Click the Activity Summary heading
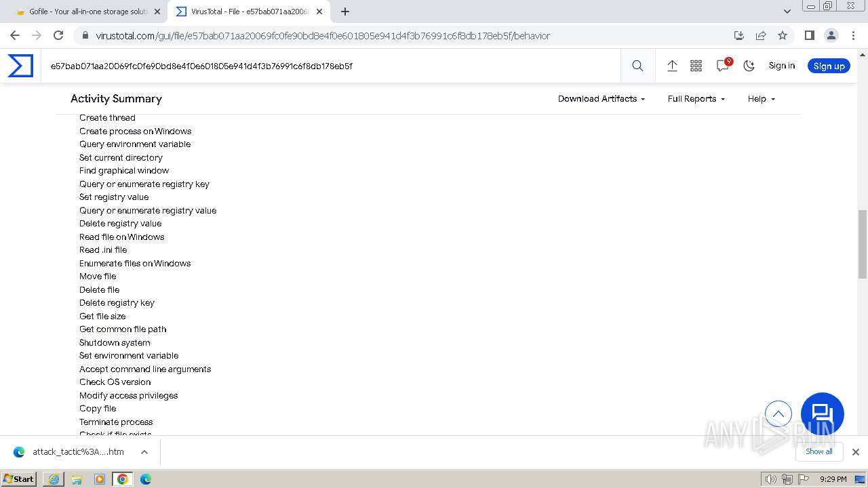 click(x=116, y=99)
